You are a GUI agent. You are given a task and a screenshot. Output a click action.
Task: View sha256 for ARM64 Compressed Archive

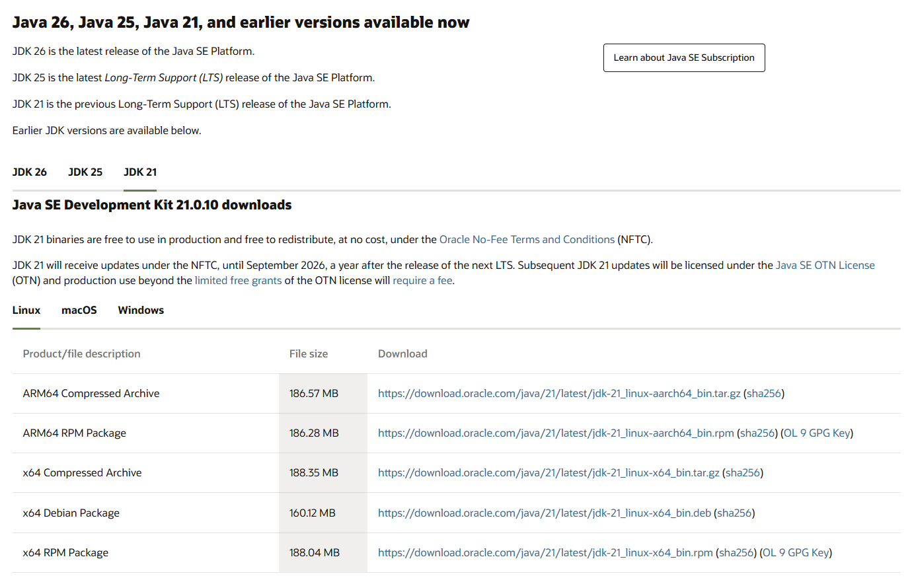coord(764,394)
